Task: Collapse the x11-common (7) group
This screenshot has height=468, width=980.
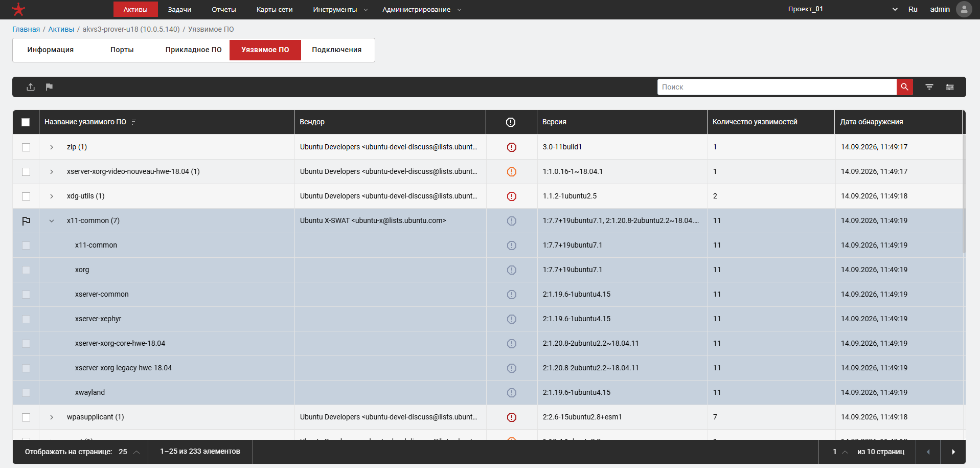Action: point(52,221)
